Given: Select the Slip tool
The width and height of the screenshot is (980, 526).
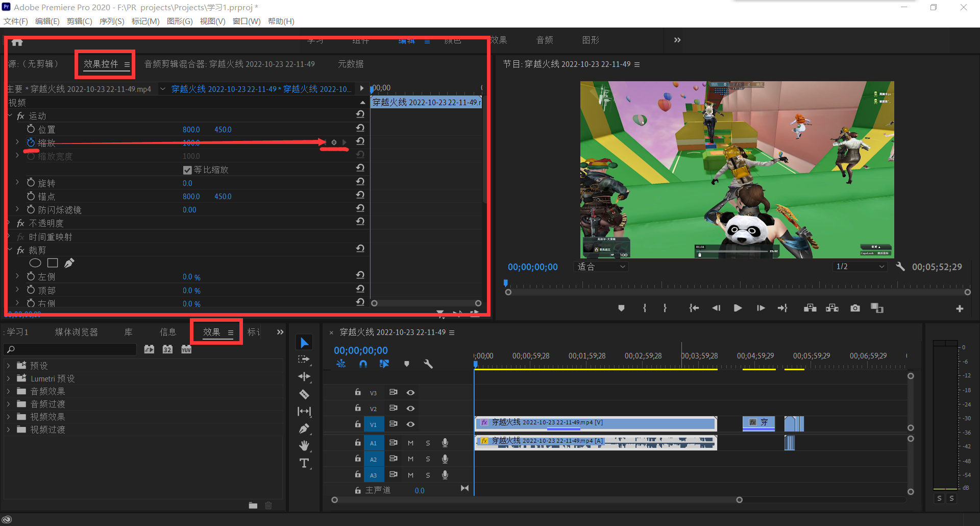Looking at the screenshot, I should coord(304,412).
